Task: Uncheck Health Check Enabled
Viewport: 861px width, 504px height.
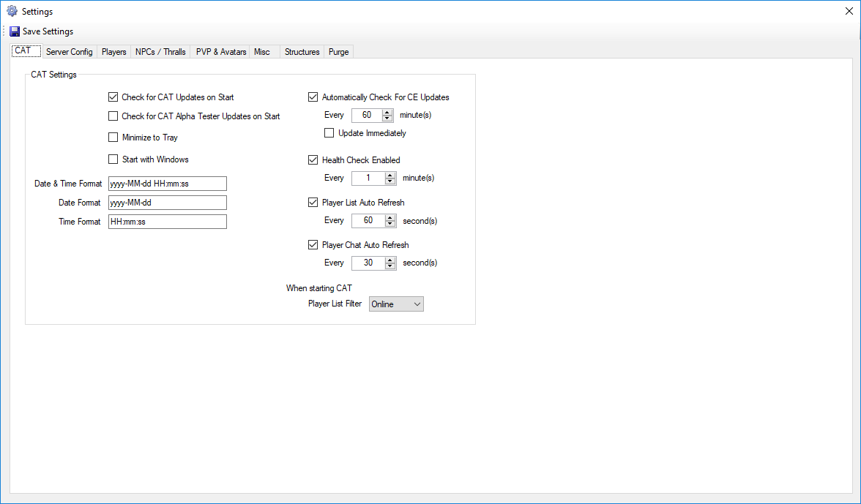Action: tap(313, 159)
